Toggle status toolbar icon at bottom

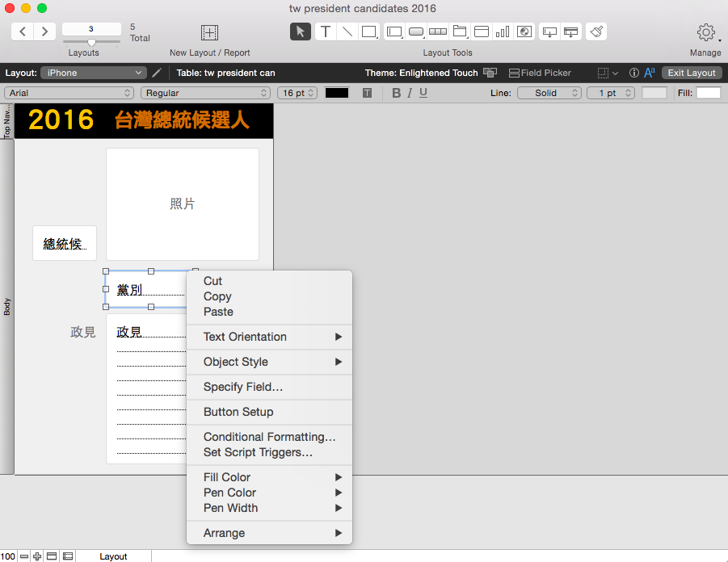[52, 556]
